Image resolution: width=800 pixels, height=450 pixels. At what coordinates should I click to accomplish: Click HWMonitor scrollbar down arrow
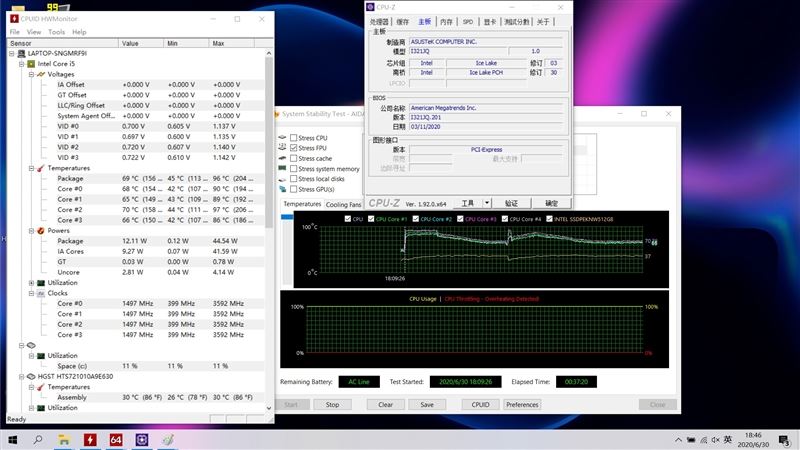point(269,408)
